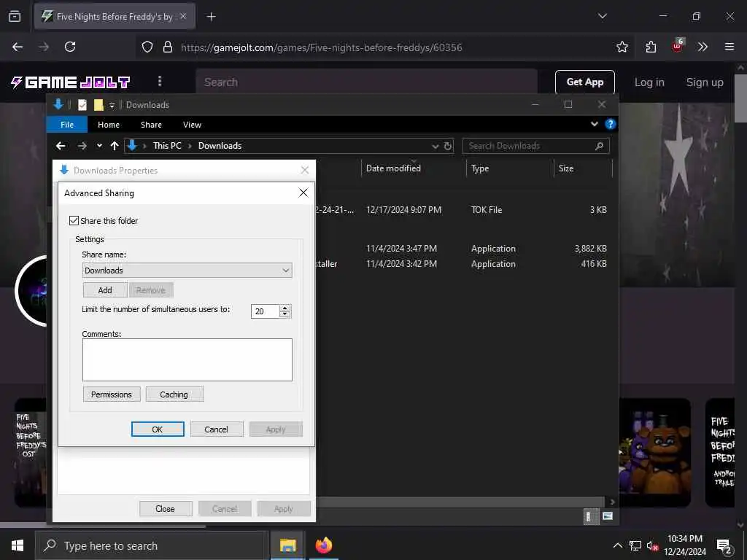Open address bar history dropdown
747x560 pixels.
(x=435, y=146)
